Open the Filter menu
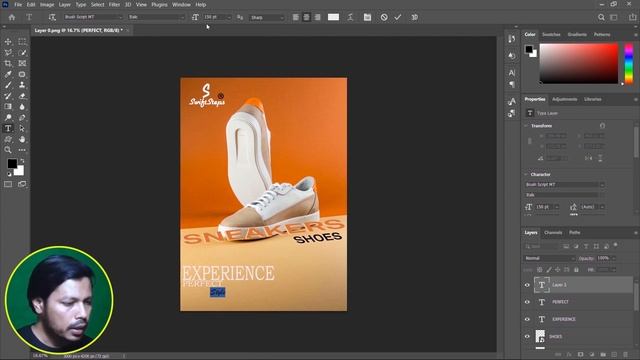 114,4
